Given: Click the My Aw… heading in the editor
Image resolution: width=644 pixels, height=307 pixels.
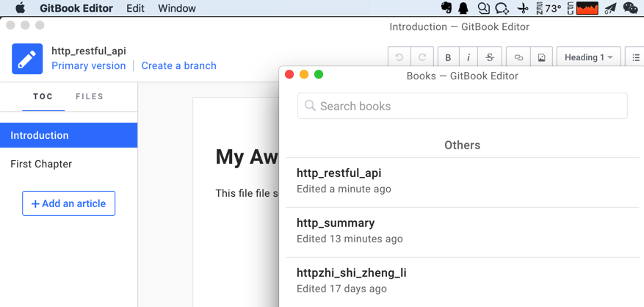Looking at the screenshot, I should coord(247,157).
